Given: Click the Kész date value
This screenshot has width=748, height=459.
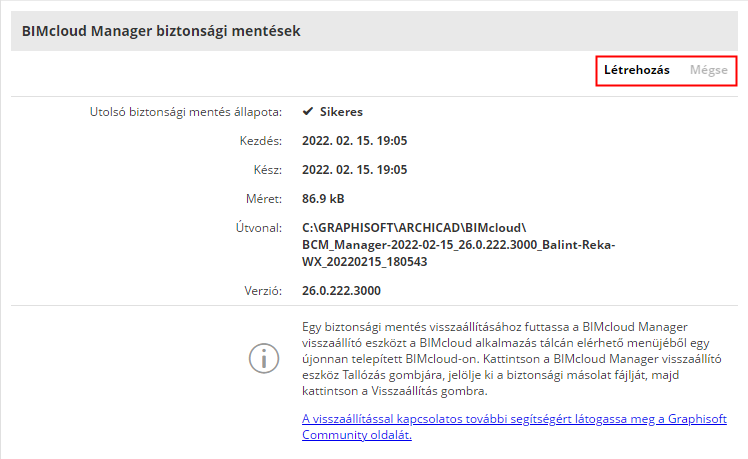Looking at the screenshot, I should (354, 170).
